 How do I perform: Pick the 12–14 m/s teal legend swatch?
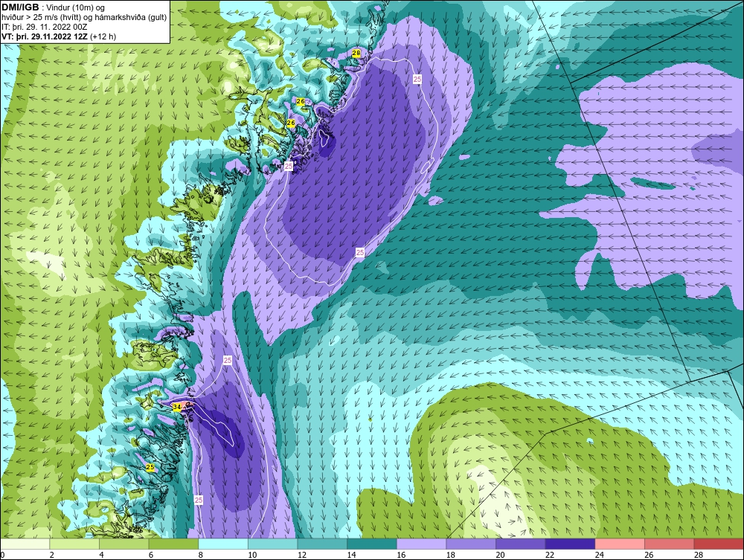coord(322,544)
